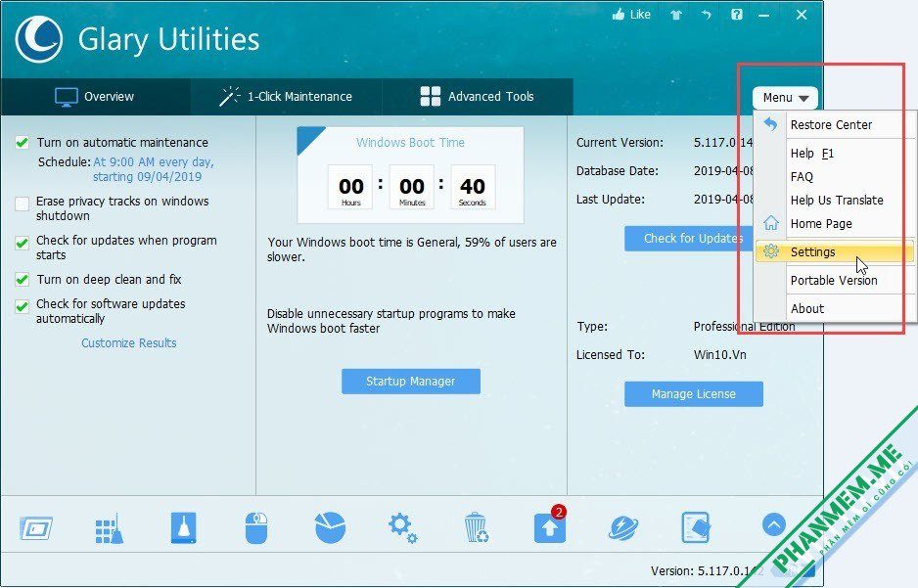
Task: Open Settings from the menu
Action: [834, 252]
